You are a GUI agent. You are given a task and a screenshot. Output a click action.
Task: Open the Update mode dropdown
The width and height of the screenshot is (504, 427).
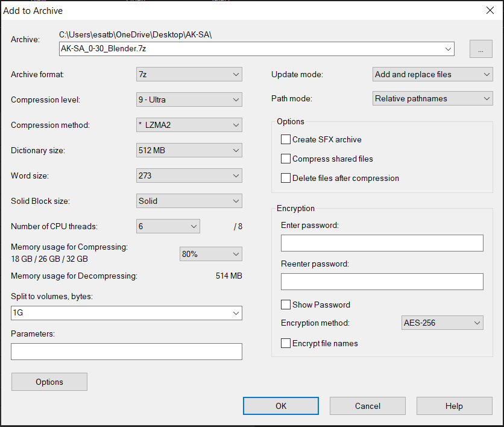click(x=433, y=75)
